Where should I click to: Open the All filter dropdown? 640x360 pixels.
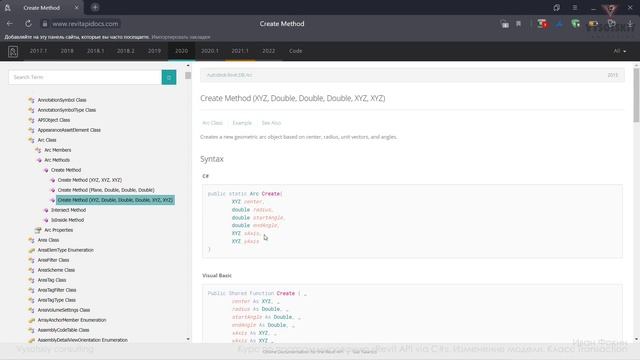(620, 51)
